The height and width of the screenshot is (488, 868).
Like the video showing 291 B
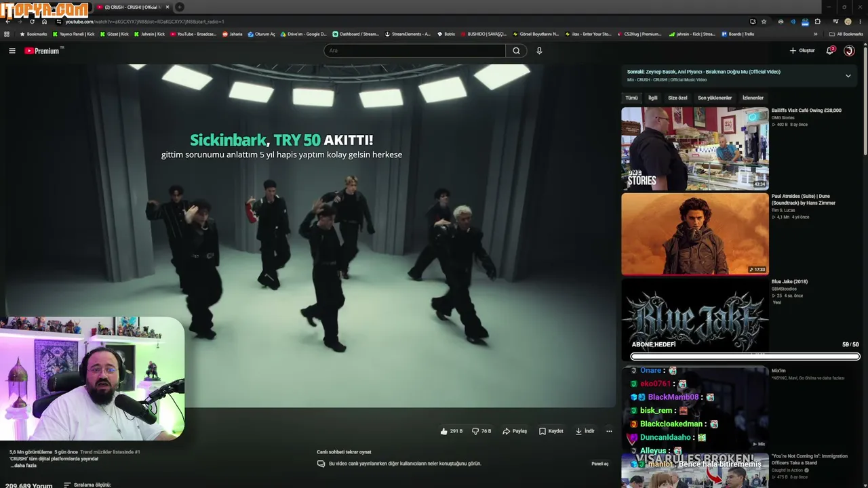[x=452, y=431]
